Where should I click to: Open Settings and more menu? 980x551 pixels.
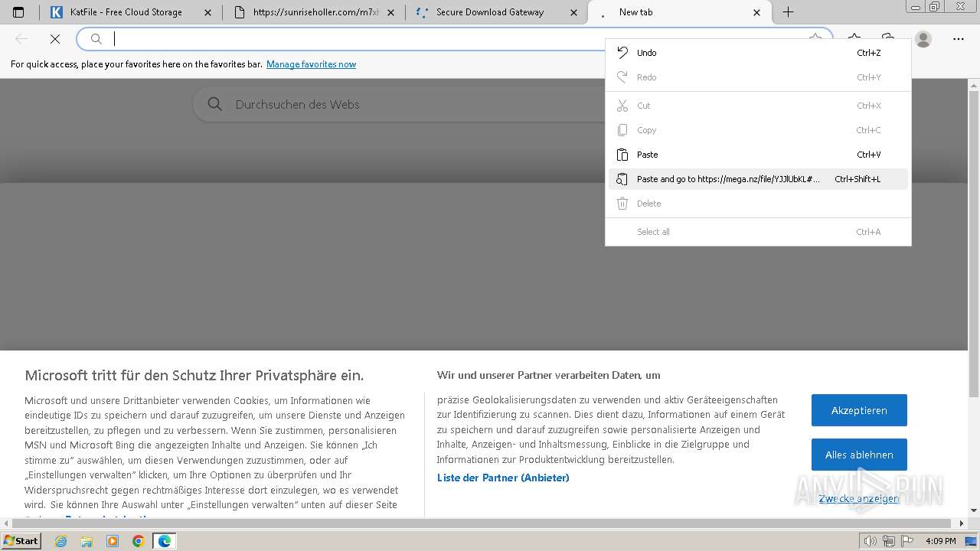(959, 39)
